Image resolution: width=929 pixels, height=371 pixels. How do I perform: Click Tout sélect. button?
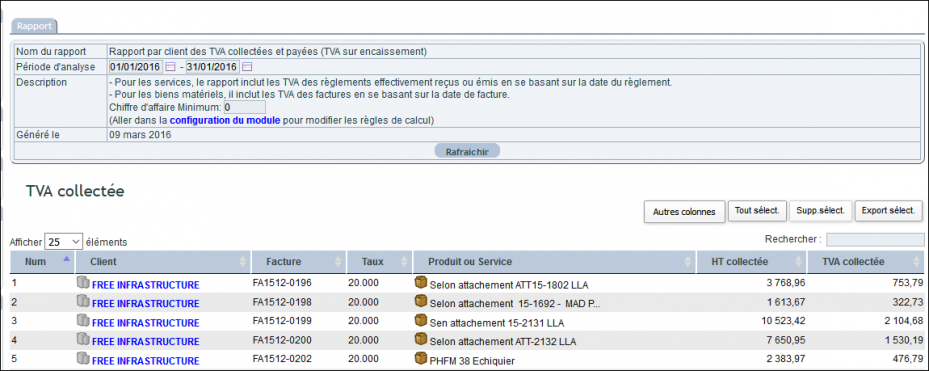757,210
